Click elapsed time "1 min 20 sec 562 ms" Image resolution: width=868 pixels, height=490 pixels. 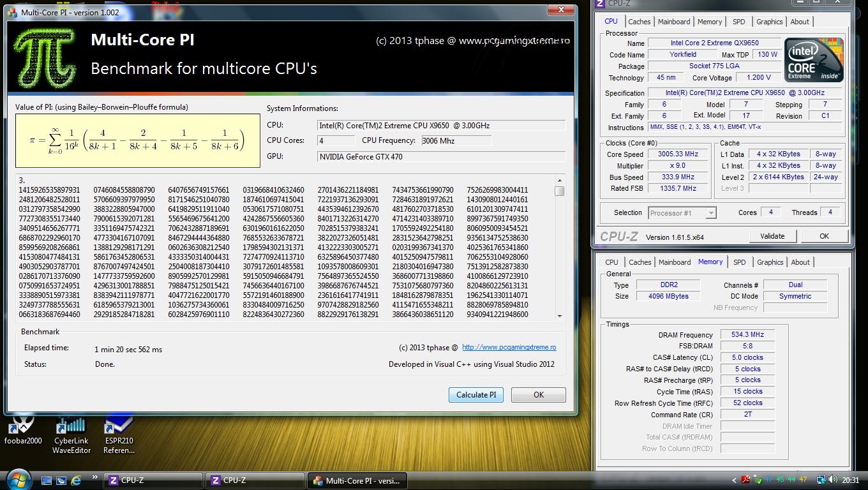click(x=128, y=350)
